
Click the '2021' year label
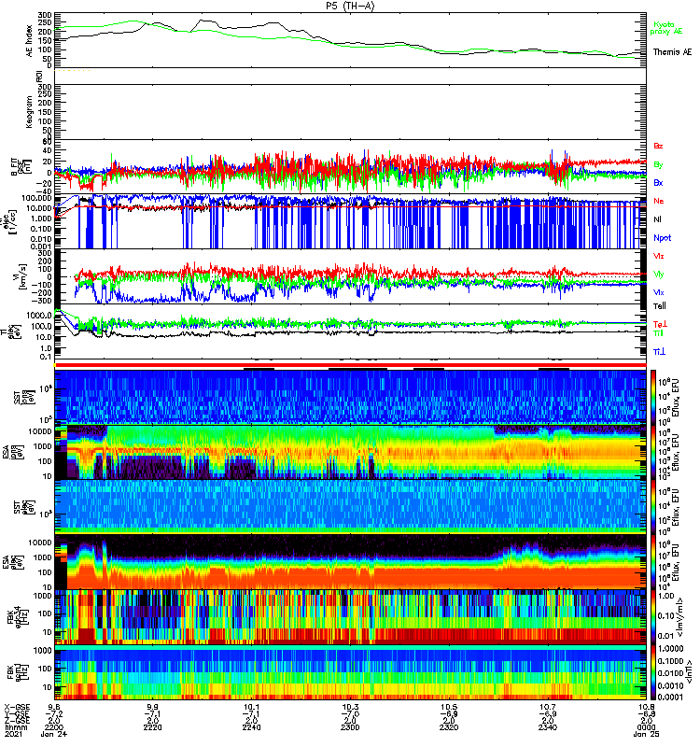(13, 734)
